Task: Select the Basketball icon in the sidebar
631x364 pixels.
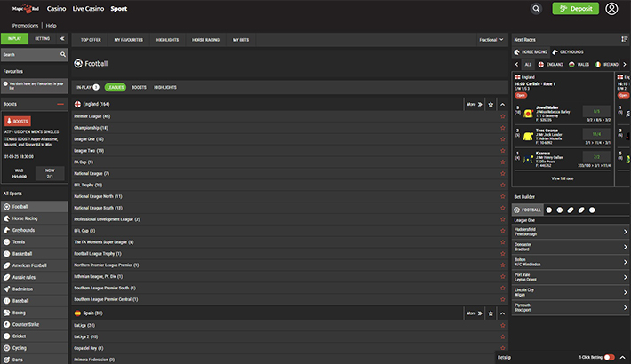Action: click(7, 253)
